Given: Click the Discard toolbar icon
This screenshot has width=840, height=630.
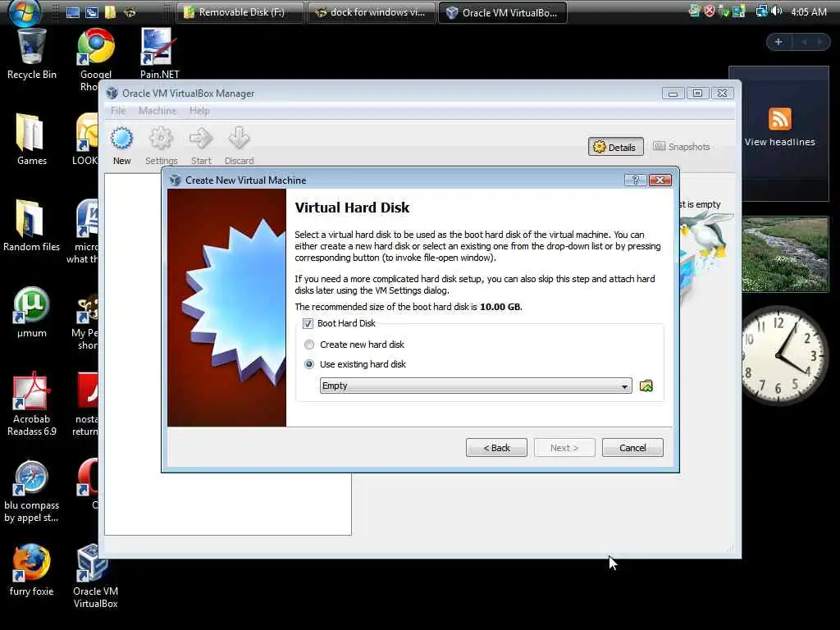Looking at the screenshot, I should [239, 139].
